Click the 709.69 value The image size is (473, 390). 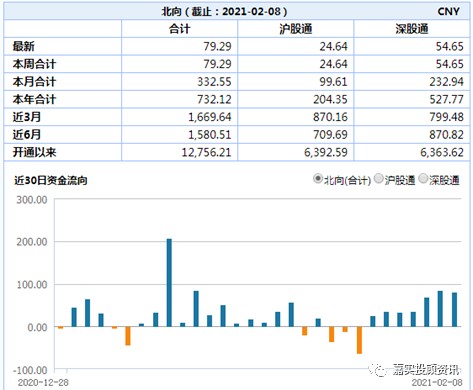(330, 135)
